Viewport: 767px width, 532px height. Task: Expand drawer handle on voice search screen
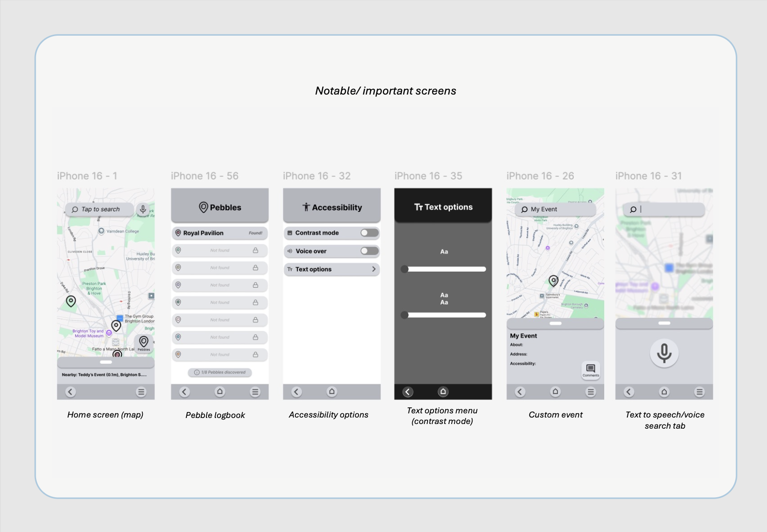point(664,323)
